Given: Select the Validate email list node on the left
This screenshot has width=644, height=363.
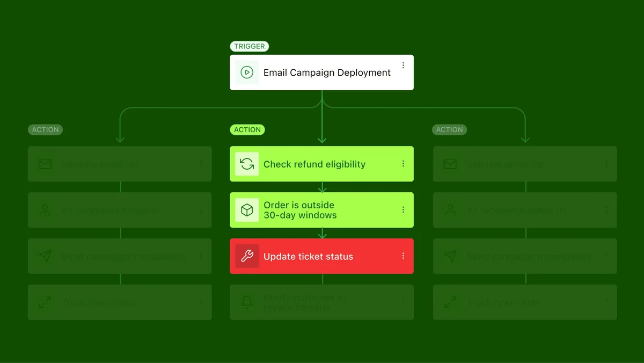Looking at the screenshot, I should coord(120,164).
